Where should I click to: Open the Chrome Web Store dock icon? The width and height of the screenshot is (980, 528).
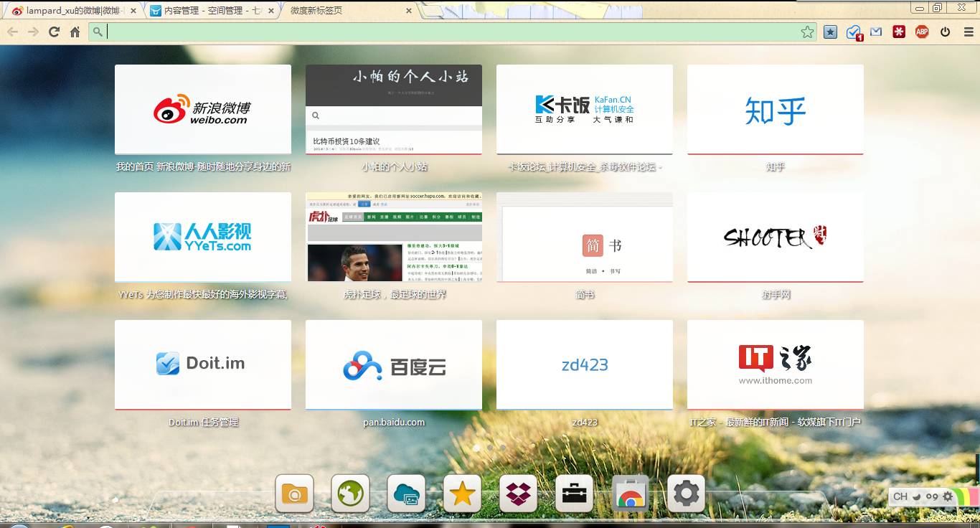pyautogui.click(x=631, y=494)
